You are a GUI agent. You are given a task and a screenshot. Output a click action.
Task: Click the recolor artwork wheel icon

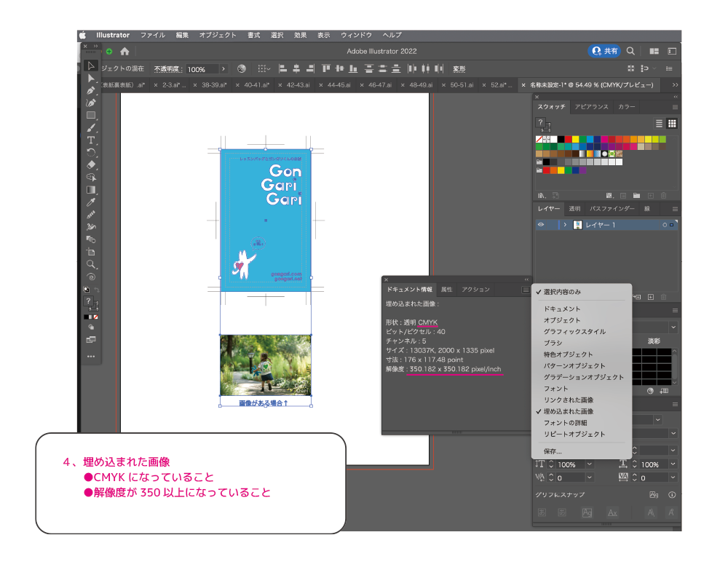pos(242,68)
